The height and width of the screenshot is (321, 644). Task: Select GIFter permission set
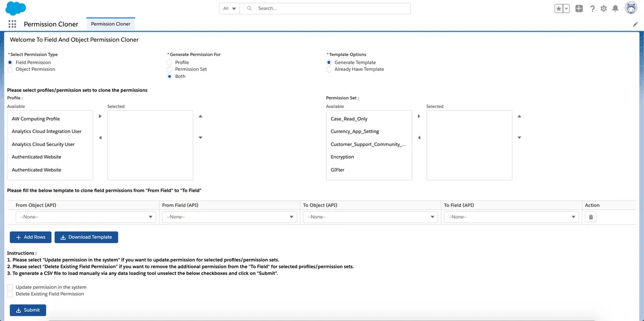point(369,170)
